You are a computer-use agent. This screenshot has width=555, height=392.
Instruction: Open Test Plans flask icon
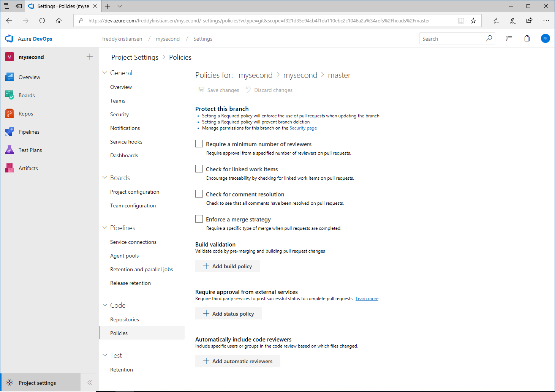9,150
